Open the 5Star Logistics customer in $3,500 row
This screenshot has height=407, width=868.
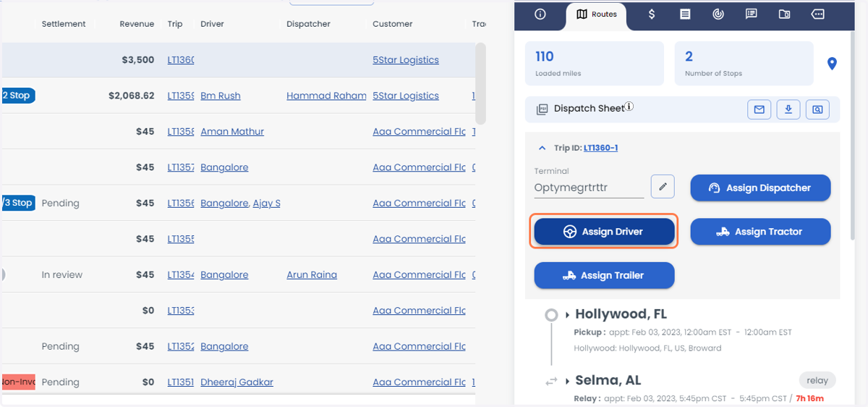(406, 60)
